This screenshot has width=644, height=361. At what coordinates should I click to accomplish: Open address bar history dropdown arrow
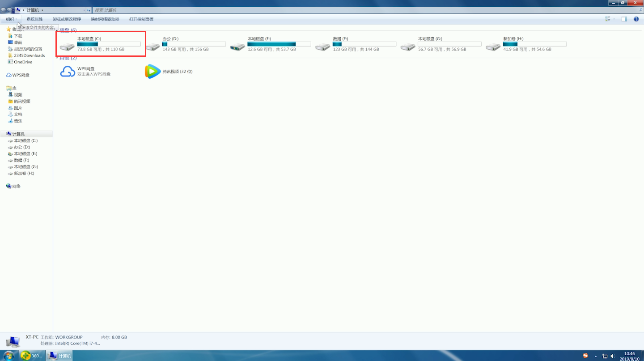(84, 10)
